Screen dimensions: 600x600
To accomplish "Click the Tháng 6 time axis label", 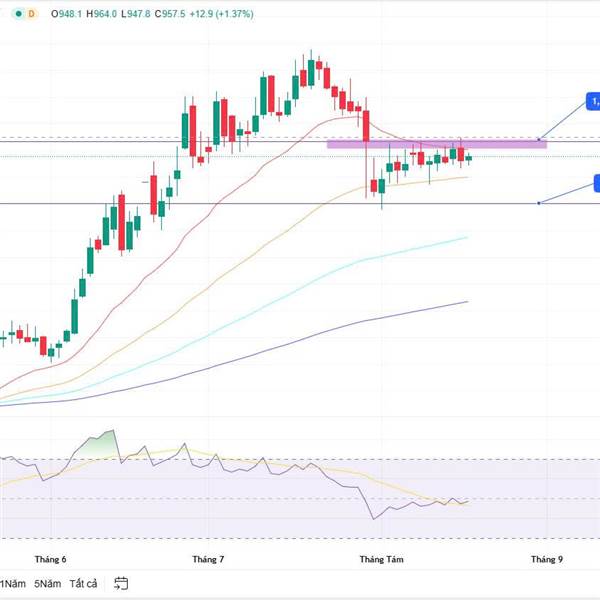I will click(51, 559).
